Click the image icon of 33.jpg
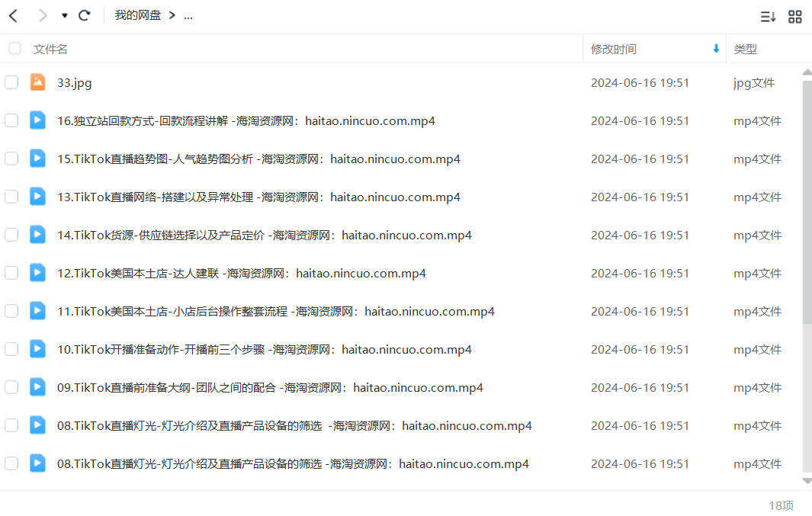The width and height of the screenshot is (812, 516). click(x=37, y=82)
